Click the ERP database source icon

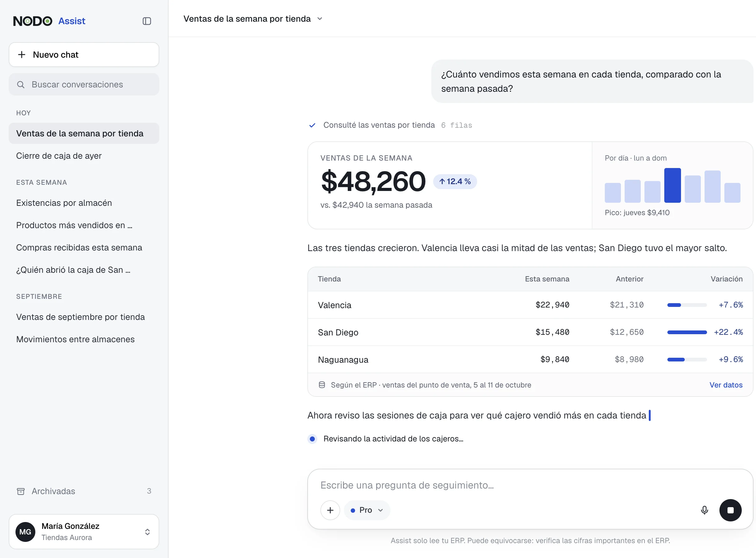(322, 385)
